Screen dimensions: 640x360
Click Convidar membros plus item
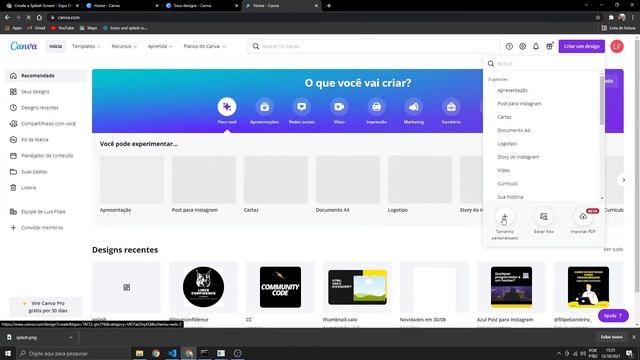46,227
